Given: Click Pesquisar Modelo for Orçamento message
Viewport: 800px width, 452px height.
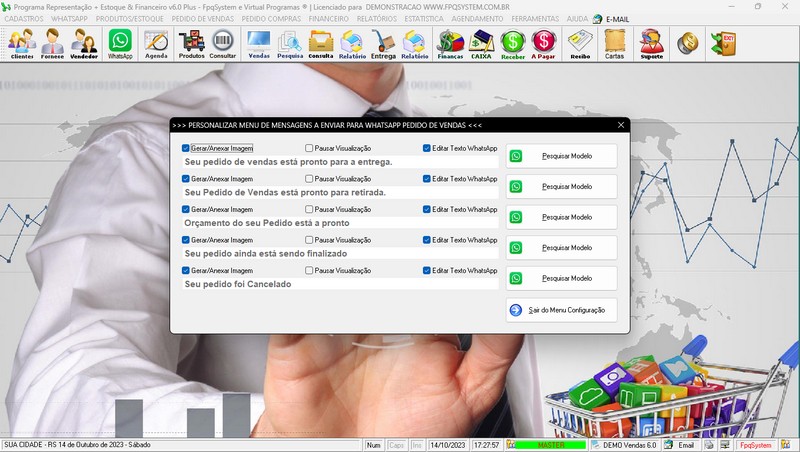Looking at the screenshot, I should click(x=562, y=217).
